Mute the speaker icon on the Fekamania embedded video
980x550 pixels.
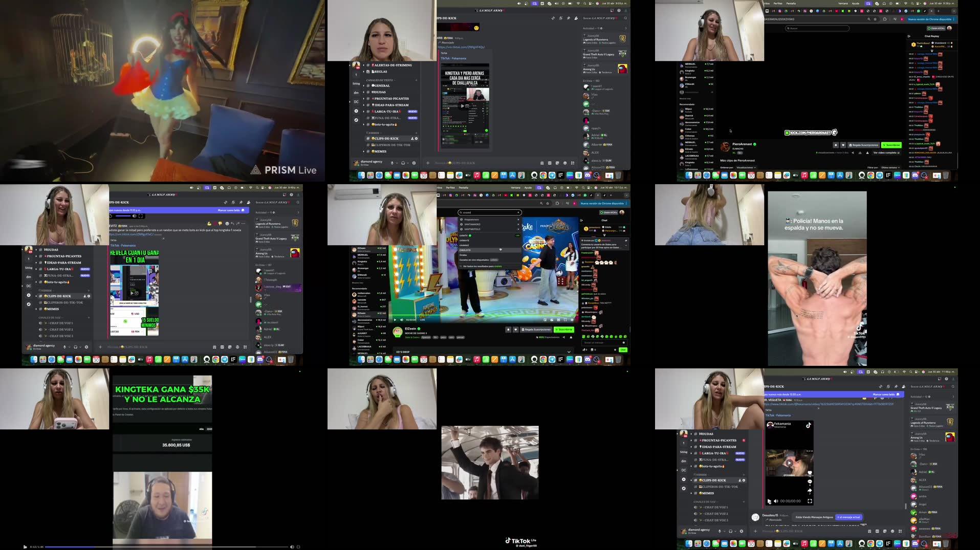click(x=776, y=501)
